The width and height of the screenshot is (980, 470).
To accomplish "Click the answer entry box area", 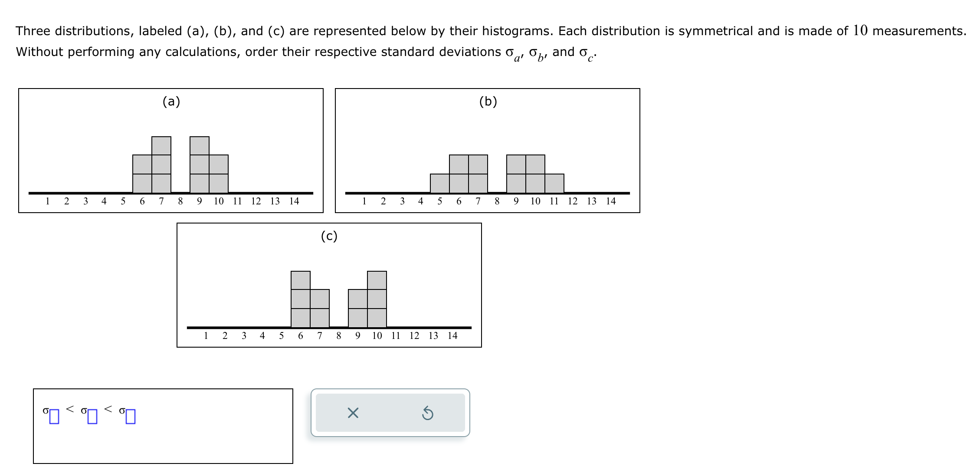I will pos(163,425).
